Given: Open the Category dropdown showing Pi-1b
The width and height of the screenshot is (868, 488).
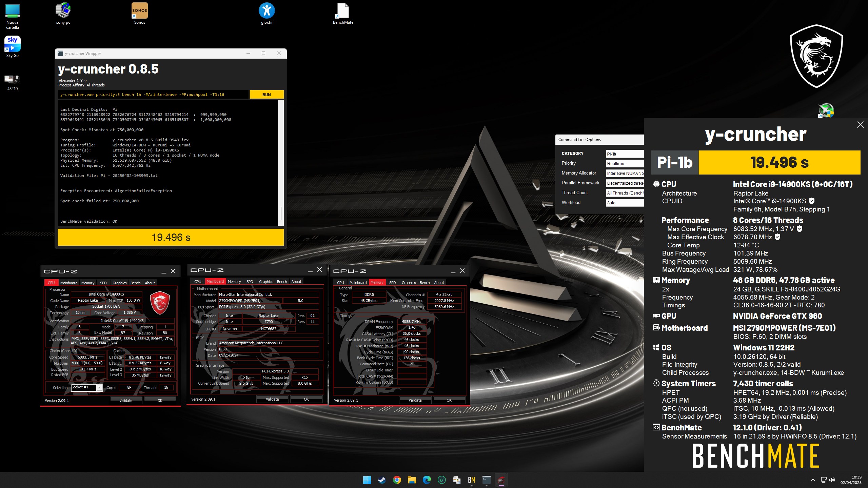Looking at the screenshot, I should [x=625, y=154].
